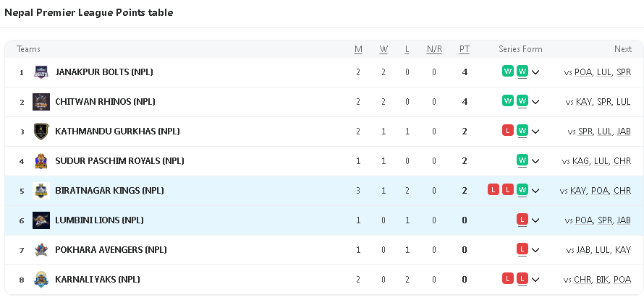Click the Chitwan Rhinos team logo

[41, 101]
